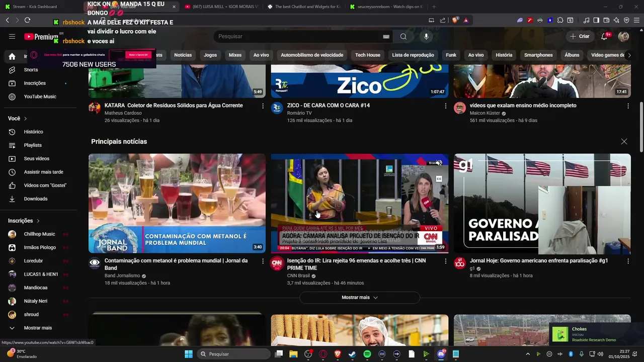Open options for ZICO video
The image size is (644, 362).
tap(445, 106)
